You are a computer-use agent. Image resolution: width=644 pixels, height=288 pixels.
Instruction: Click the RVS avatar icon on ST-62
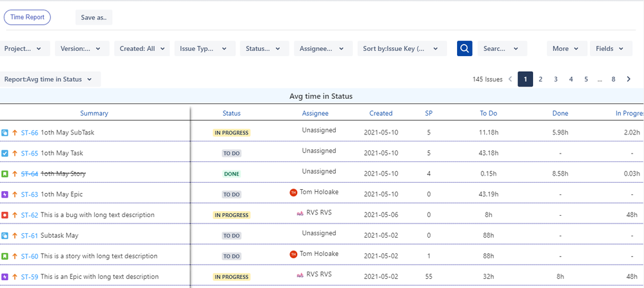pos(300,212)
